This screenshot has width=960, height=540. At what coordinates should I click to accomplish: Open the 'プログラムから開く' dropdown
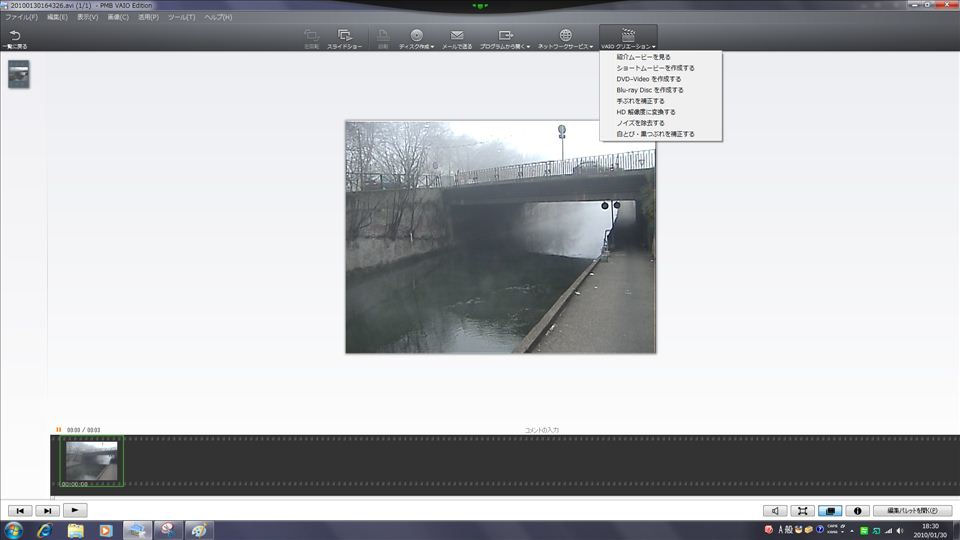505,39
